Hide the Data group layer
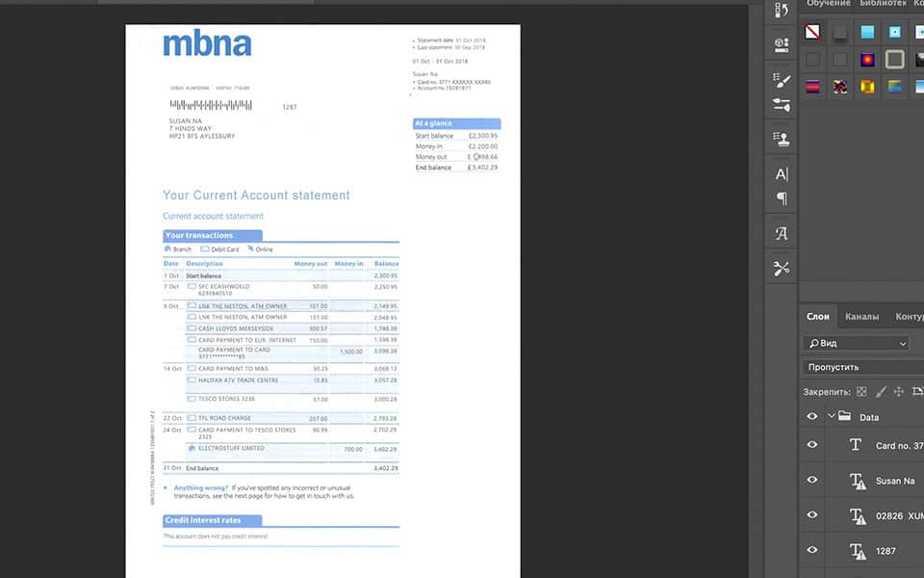The width and height of the screenshot is (924, 578). 812,416
